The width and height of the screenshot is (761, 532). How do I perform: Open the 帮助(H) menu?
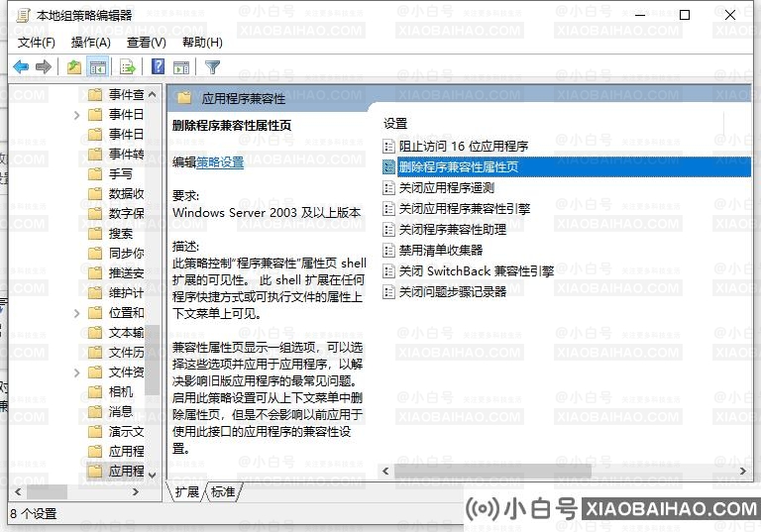pyautogui.click(x=202, y=43)
